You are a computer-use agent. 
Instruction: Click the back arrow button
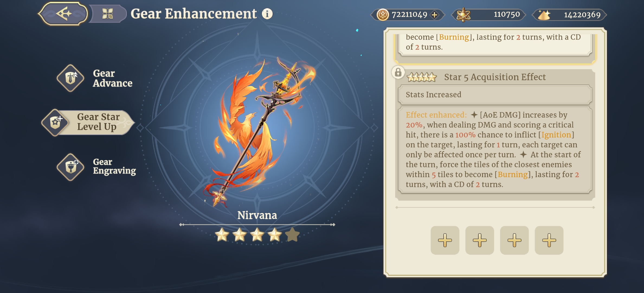63,14
